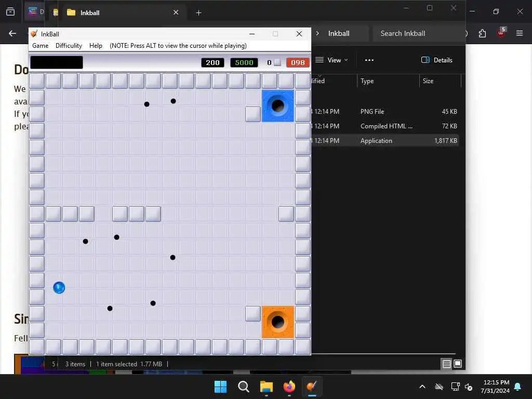Open the clock and date panel
This screenshot has height=399, width=532.
(x=495, y=387)
